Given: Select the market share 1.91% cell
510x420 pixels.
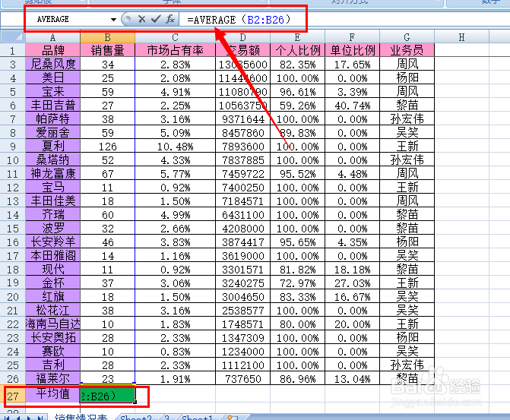Looking at the screenshot, I should [176, 378].
